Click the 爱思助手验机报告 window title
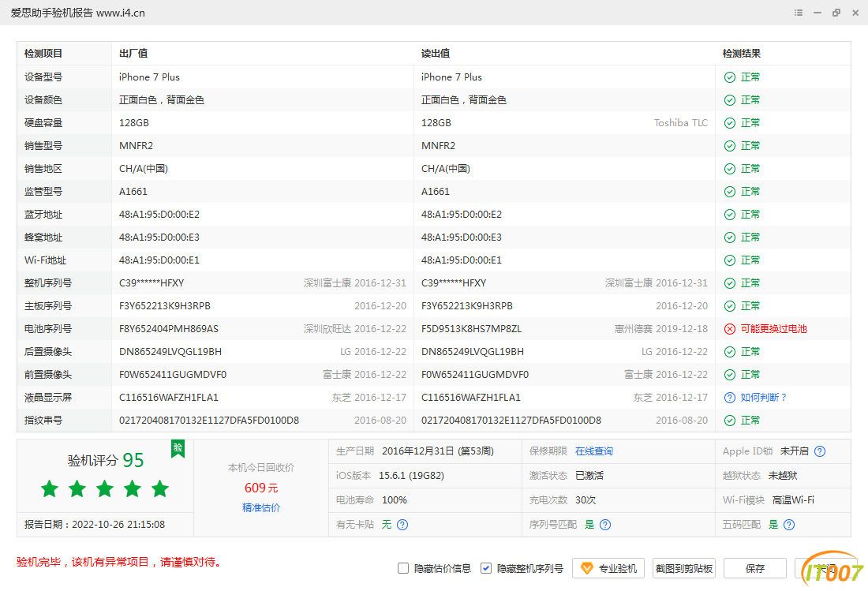Screen dimensions: 868x591 pyautogui.click(x=78, y=13)
